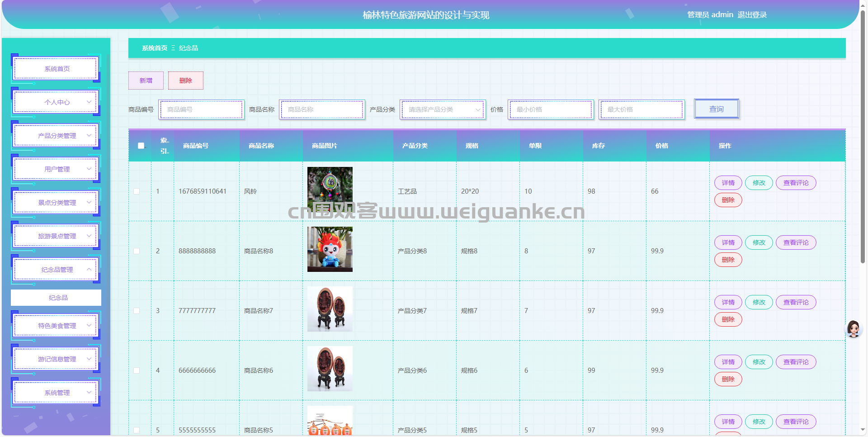Focus the 商品编号 input field

[x=201, y=109]
